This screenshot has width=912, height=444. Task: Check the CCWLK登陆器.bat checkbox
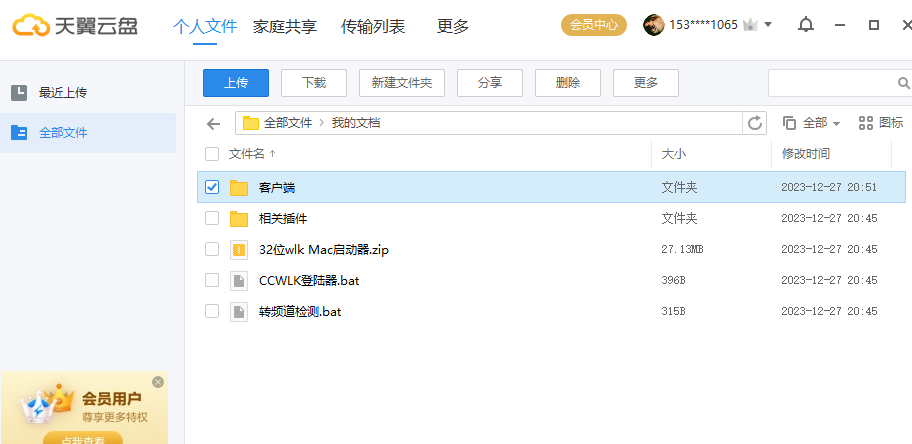coord(212,280)
